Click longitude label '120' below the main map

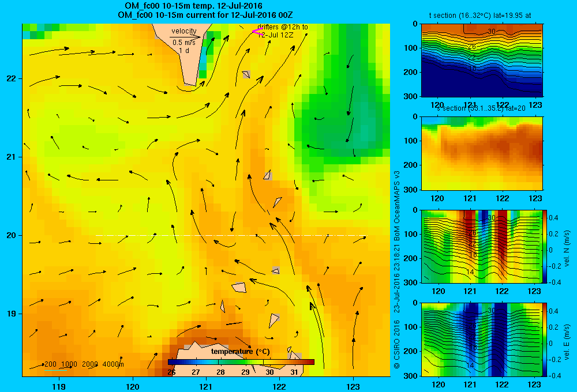[133, 386]
